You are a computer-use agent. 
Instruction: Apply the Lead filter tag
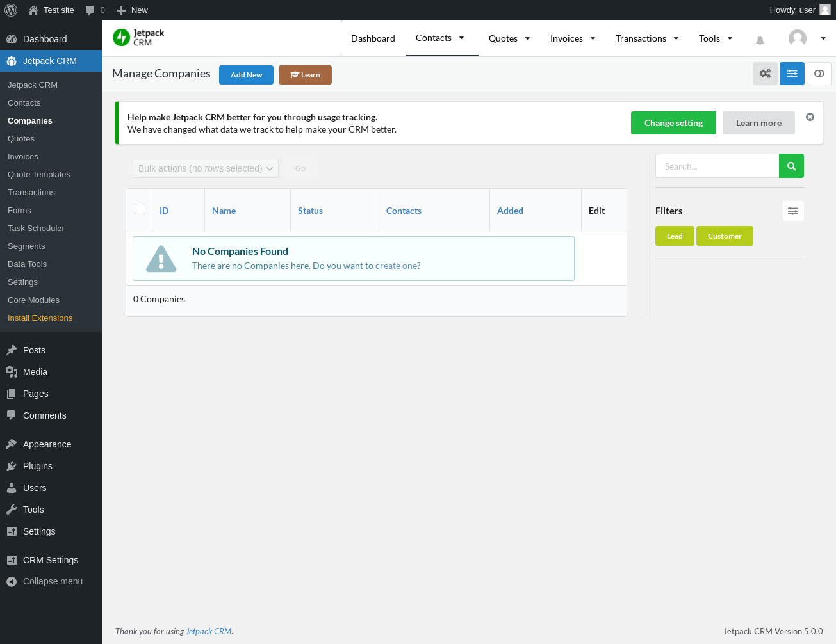[x=675, y=236]
